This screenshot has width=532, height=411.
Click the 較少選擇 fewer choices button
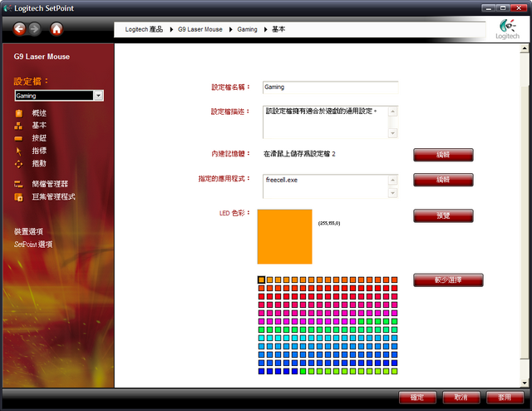tap(448, 280)
